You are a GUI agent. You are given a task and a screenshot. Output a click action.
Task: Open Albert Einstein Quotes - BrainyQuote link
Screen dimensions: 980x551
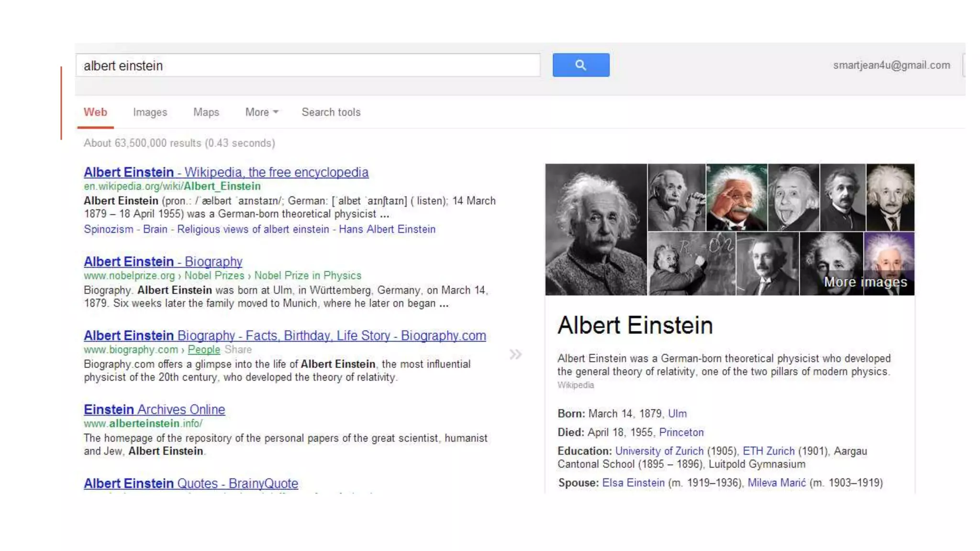pos(190,484)
